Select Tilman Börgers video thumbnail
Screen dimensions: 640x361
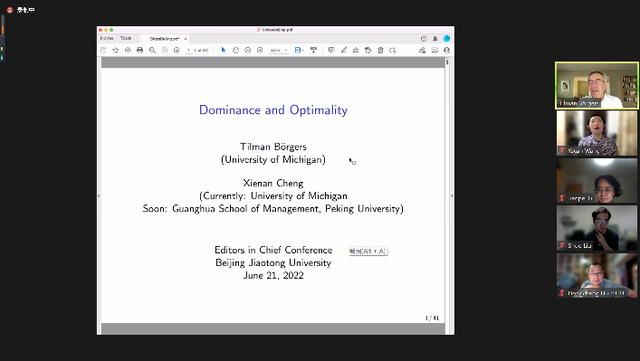(597, 85)
